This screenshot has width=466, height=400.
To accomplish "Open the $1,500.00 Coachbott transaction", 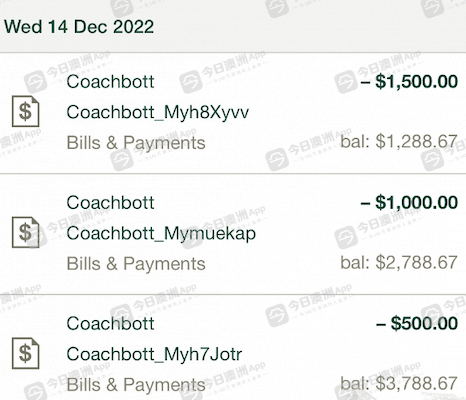I will coord(233,113).
